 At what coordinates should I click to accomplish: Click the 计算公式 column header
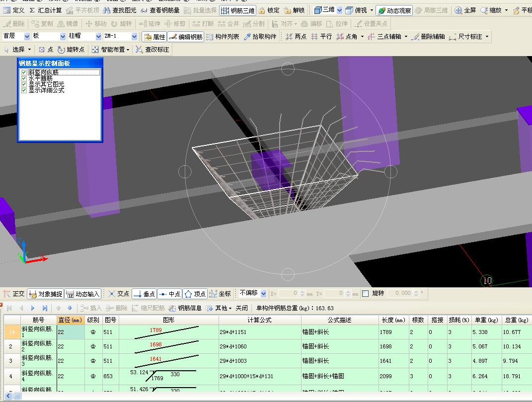pos(260,320)
